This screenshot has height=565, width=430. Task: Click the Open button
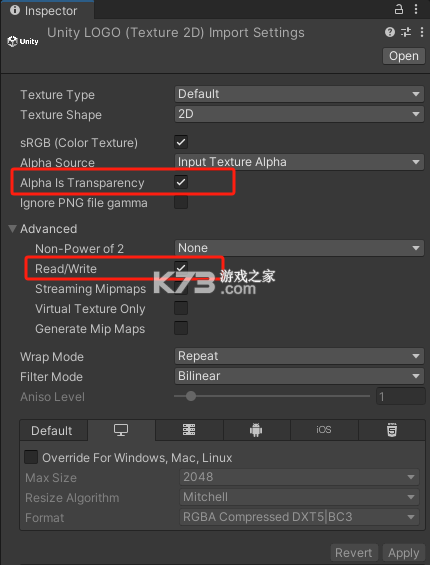(404, 56)
